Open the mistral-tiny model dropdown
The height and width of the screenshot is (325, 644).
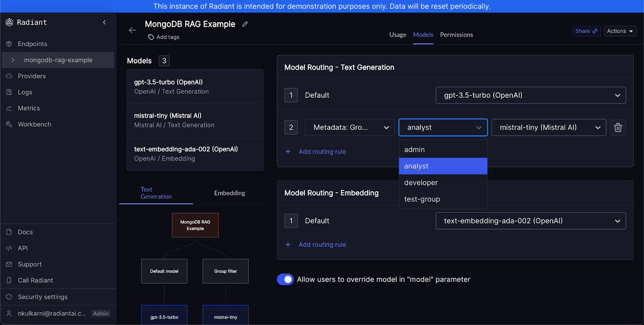pyautogui.click(x=549, y=128)
